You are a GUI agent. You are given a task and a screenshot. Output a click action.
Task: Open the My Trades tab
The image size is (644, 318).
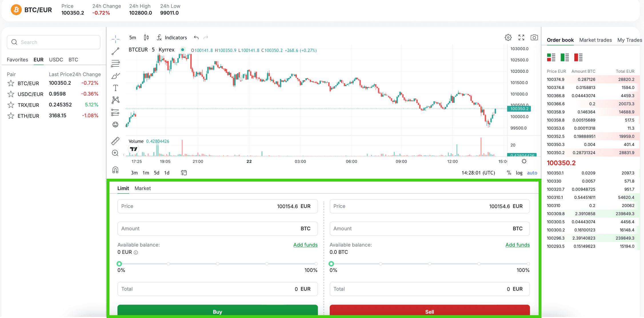pyautogui.click(x=630, y=40)
